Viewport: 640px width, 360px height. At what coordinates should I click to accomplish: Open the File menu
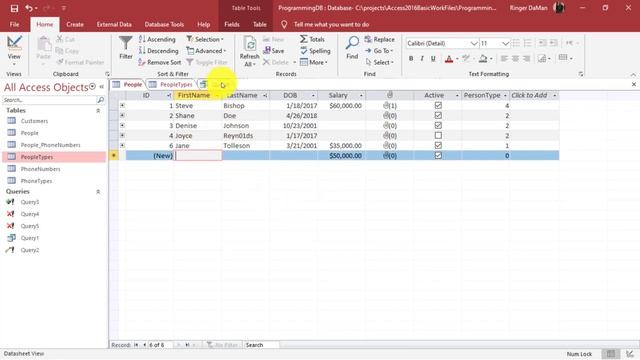[x=14, y=24]
